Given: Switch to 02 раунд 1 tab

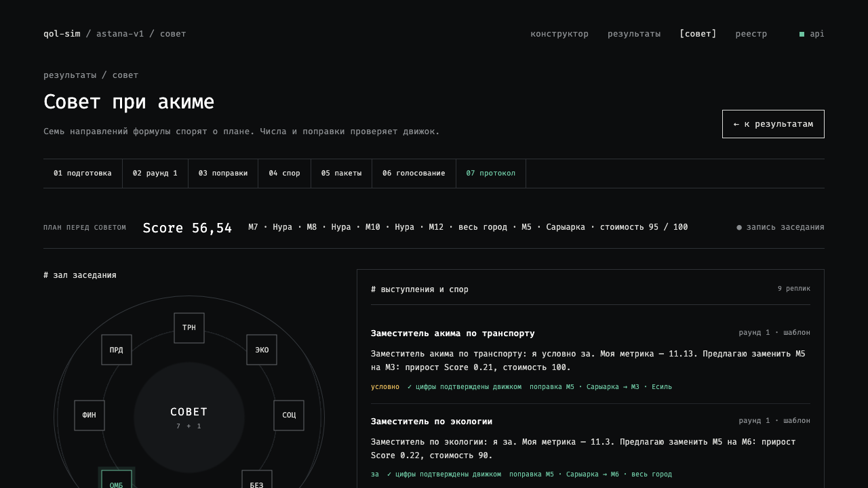Looking at the screenshot, I should [x=155, y=174].
